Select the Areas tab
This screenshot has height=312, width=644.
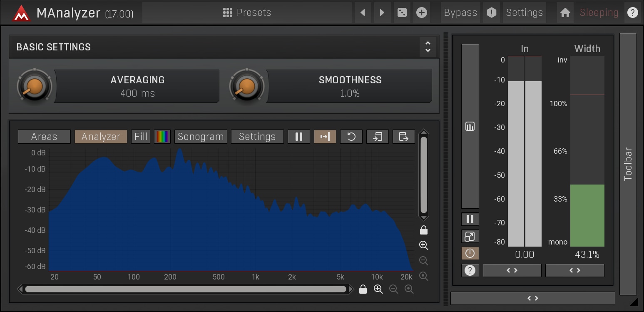point(44,137)
